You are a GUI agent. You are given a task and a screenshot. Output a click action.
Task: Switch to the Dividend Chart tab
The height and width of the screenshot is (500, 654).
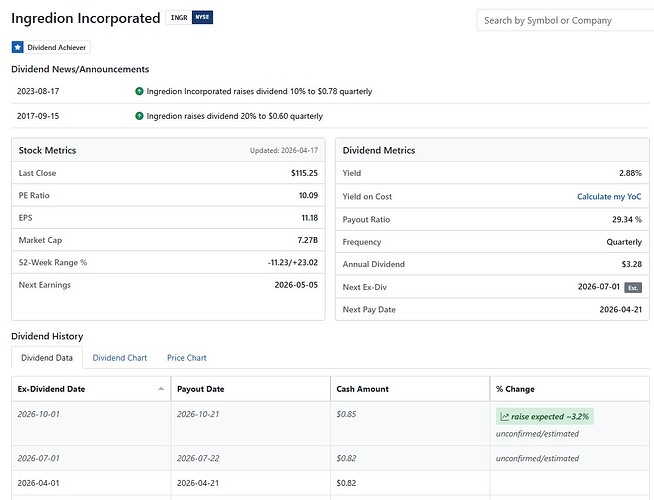[x=120, y=358]
